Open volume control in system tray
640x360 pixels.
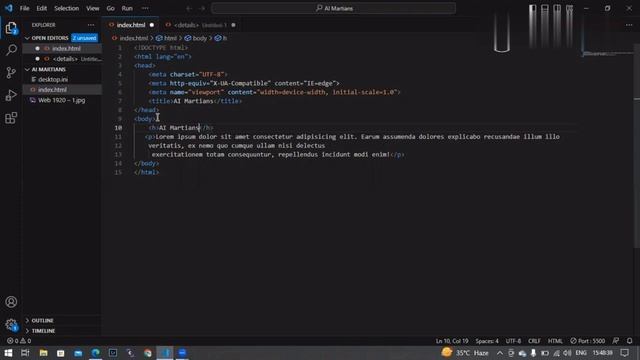click(x=567, y=353)
